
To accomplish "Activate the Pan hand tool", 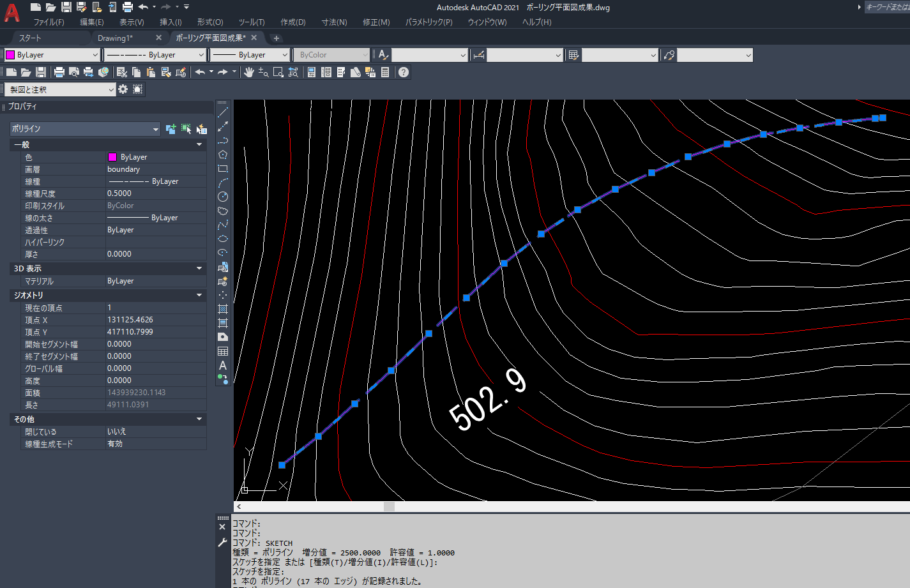I will tap(249, 72).
